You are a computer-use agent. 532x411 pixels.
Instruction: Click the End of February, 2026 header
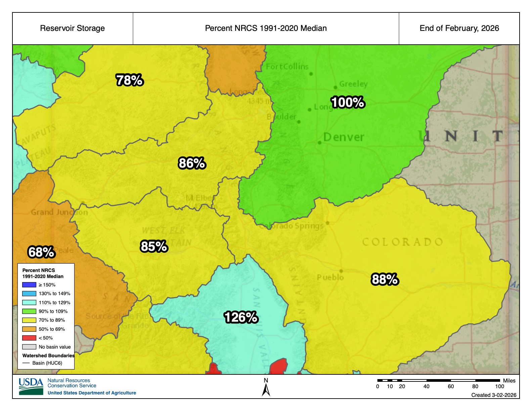tap(459, 28)
